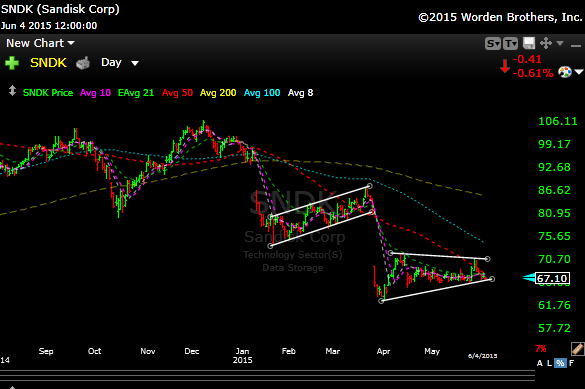Click the Avg 200 legend label
The height and width of the screenshot is (389, 585).
[x=218, y=92]
